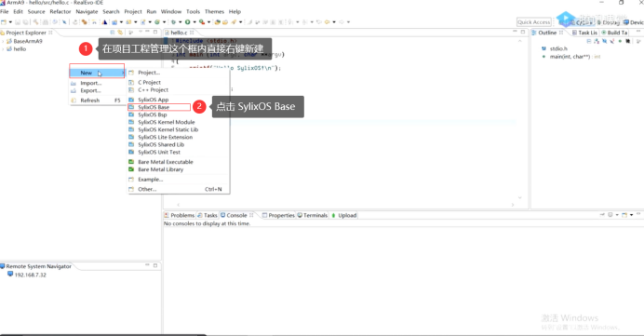Click the Save All toolbar icon

[25, 22]
